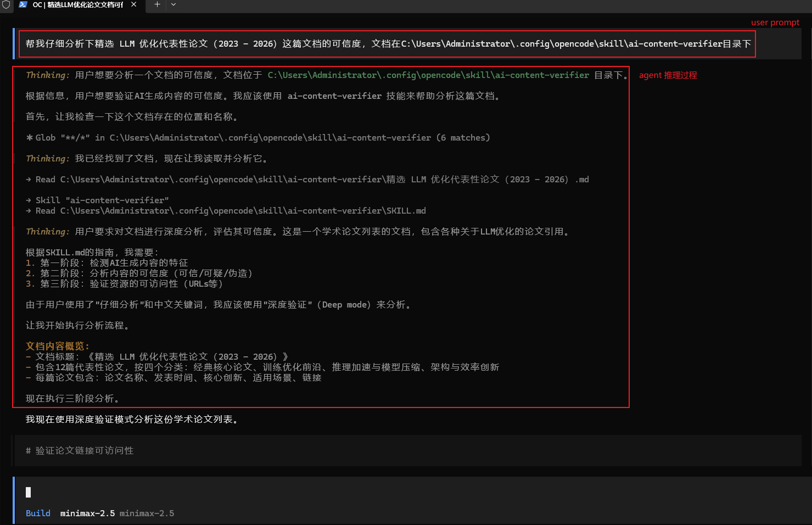This screenshot has width=812, height=525.
Task: Click the 每篇论文包含 bullet line
Action: (x=173, y=378)
